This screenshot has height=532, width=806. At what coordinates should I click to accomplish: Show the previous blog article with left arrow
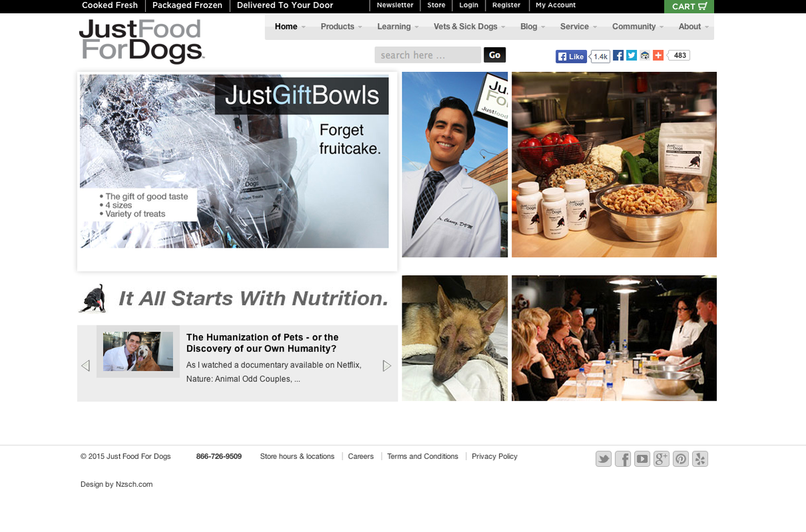85,366
